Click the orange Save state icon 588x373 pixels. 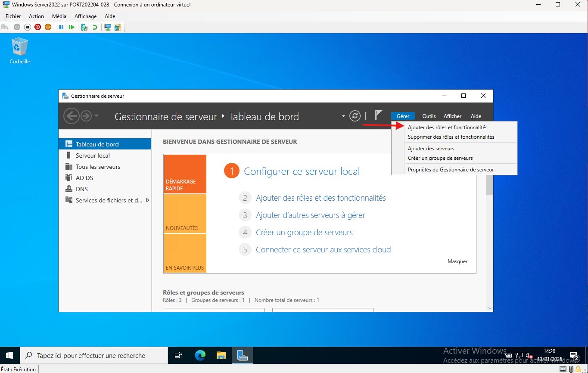pyautogui.click(x=48, y=27)
